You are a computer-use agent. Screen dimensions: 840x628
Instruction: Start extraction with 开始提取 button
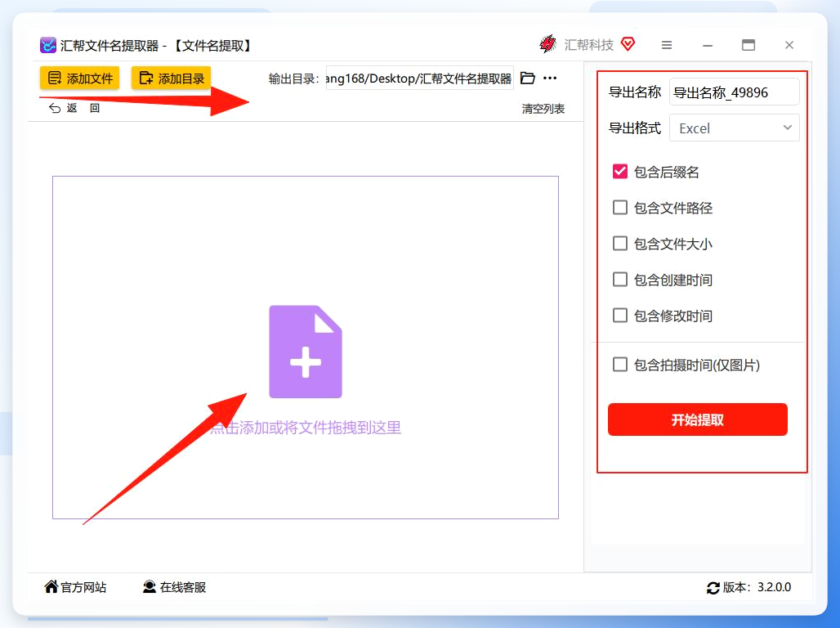pos(698,419)
